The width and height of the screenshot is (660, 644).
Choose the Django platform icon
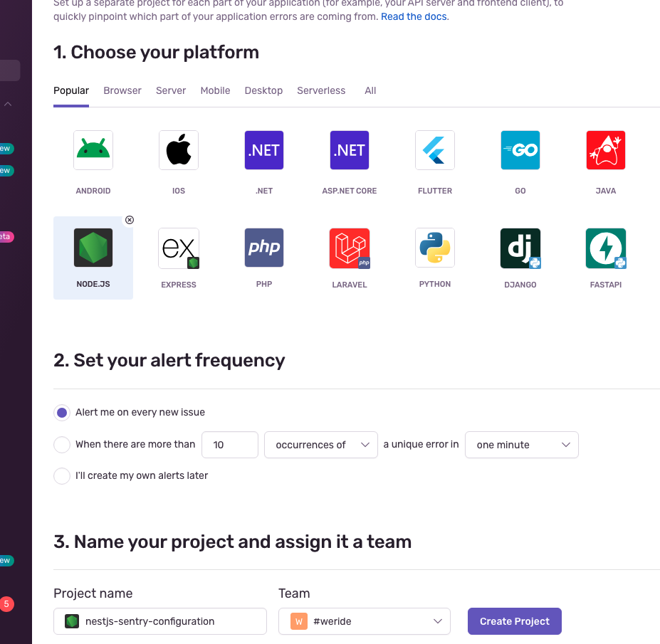point(520,248)
